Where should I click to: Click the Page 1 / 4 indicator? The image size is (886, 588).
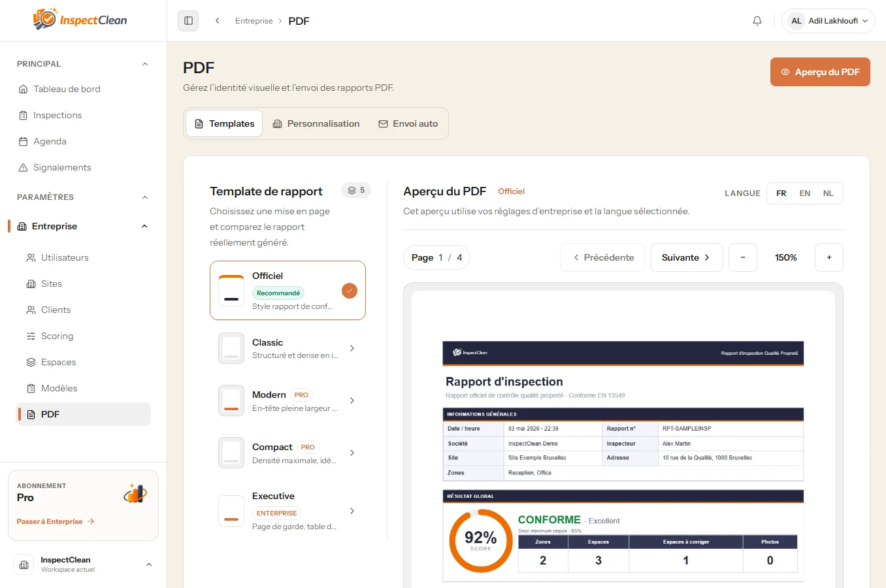coord(436,257)
